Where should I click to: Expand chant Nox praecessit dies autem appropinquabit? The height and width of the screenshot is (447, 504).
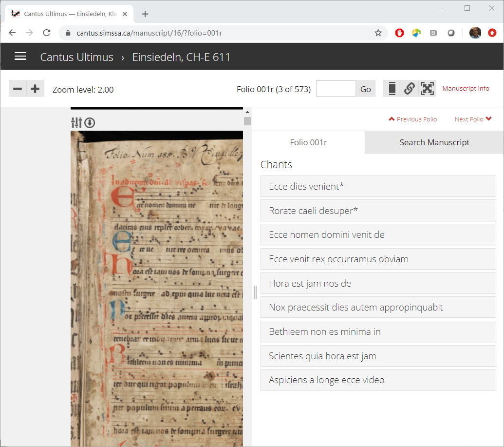pyautogui.click(x=378, y=307)
